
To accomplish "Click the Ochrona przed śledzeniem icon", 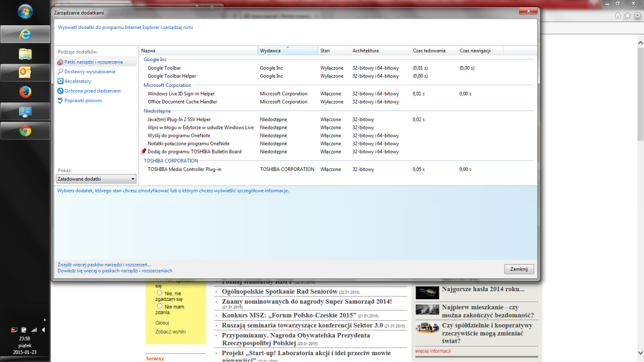I will (60, 91).
